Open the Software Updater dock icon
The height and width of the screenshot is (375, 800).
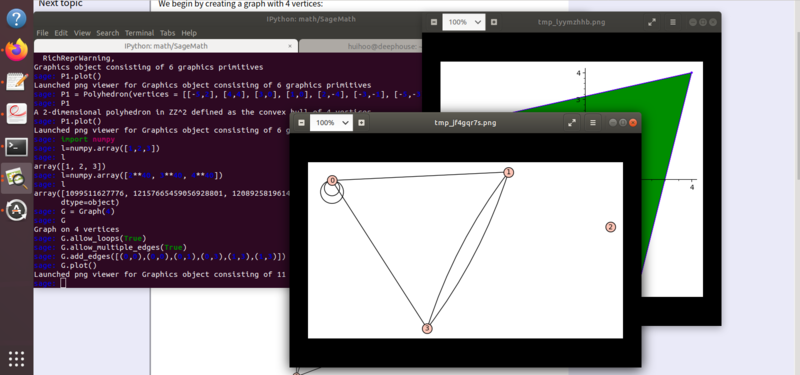point(16,210)
